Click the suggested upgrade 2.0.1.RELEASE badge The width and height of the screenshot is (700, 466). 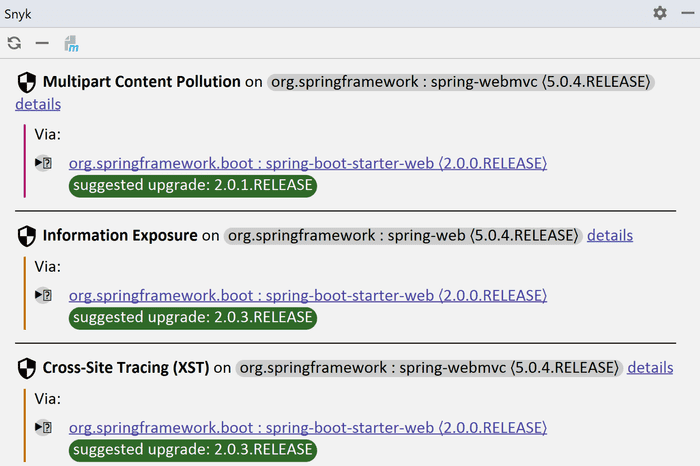[193, 186]
